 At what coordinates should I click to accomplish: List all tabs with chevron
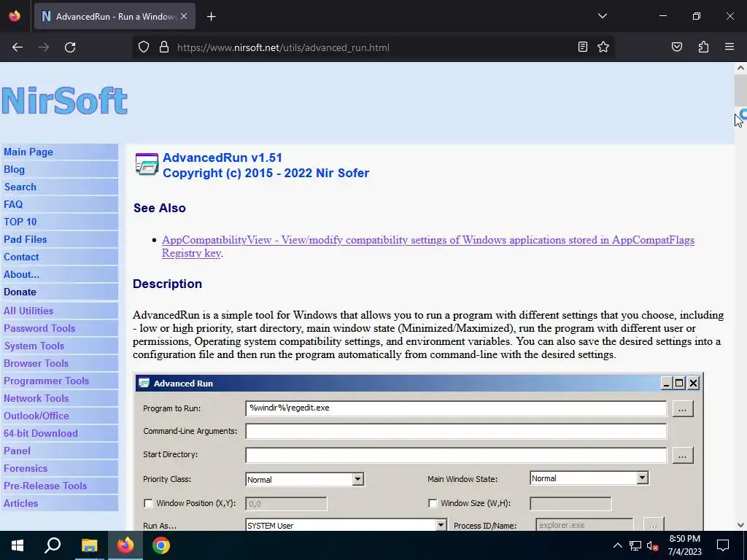pyautogui.click(x=602, y=16)
